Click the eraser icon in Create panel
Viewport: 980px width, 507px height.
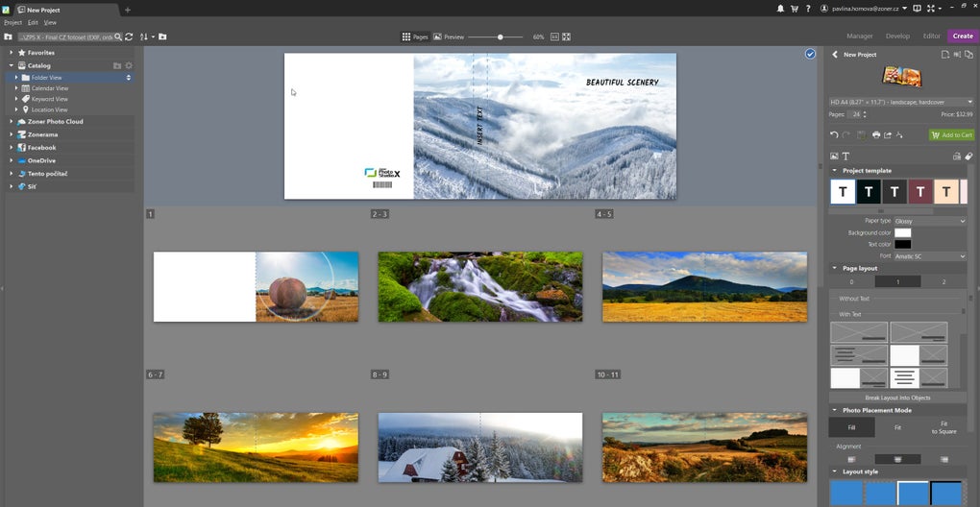click(x=968, y=157)
